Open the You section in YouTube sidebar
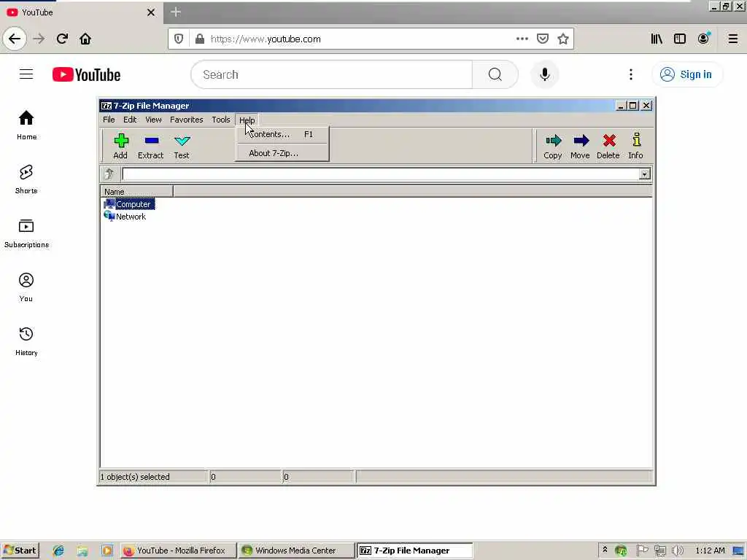 (26, 287)
